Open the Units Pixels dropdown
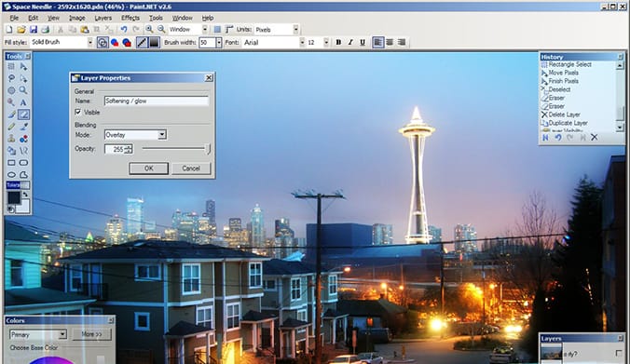Viewport: 630px width, 364px height. tap(295, 29)
